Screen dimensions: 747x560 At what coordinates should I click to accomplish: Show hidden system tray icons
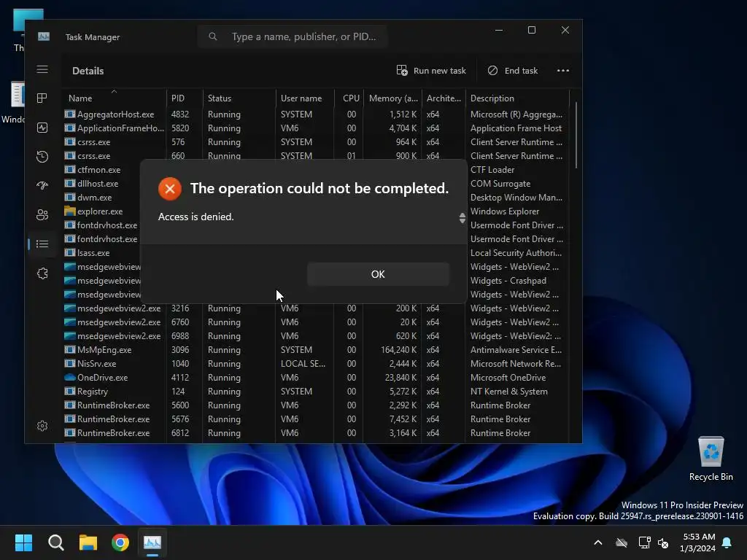(x=598, y=542)
